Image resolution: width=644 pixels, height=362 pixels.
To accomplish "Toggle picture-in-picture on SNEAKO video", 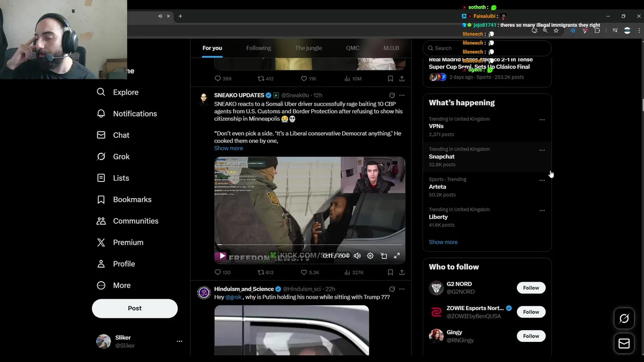I will click(x=384, y=256).
